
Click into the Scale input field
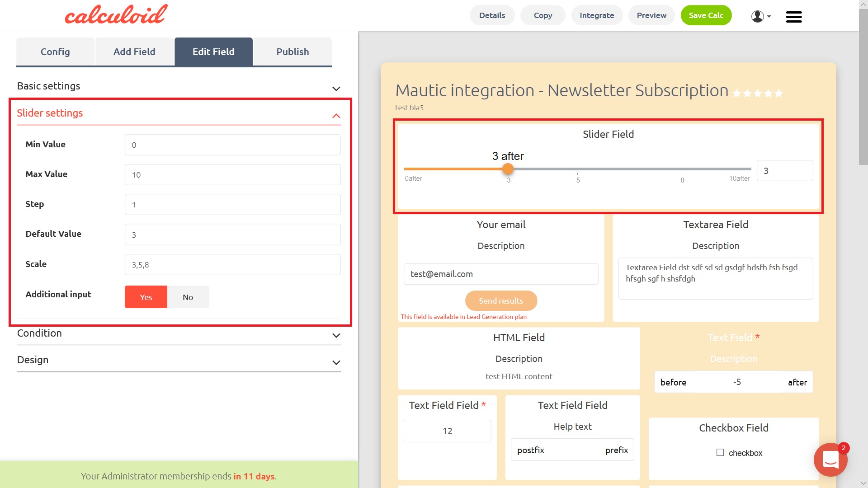[x=232, y=265]
